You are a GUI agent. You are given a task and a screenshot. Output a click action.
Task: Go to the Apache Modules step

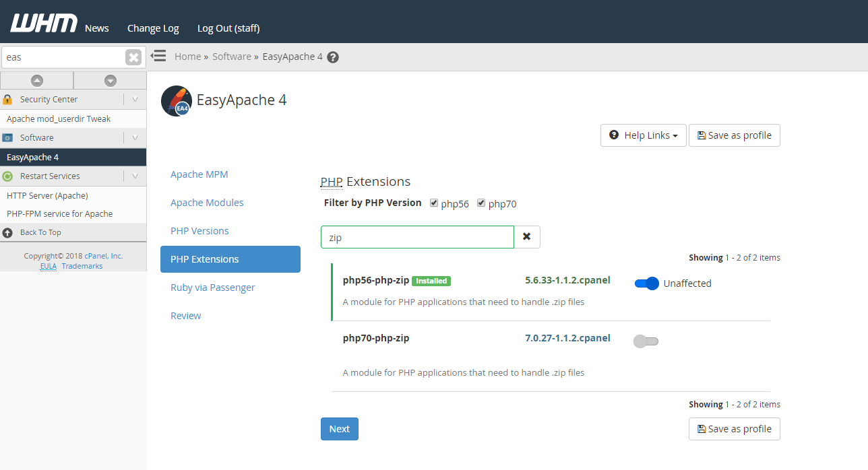(207, 203)
